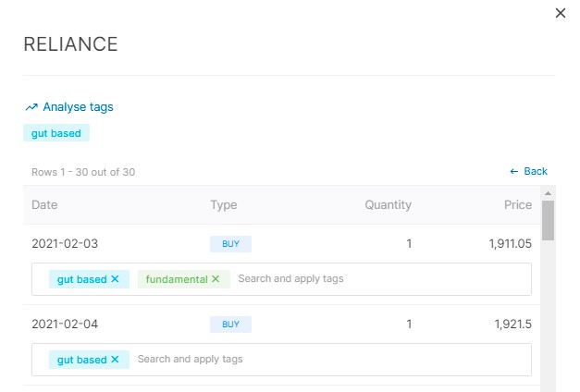
Task: Remove gut based tag from 2021-02-03 row
Action: pos(115,279)
